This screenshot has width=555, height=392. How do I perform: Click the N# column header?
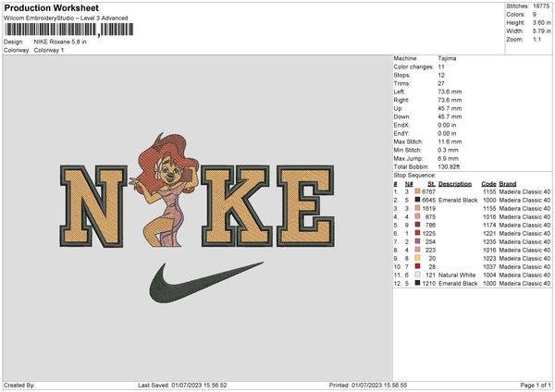pyautogui.click(x=409, y=184)
